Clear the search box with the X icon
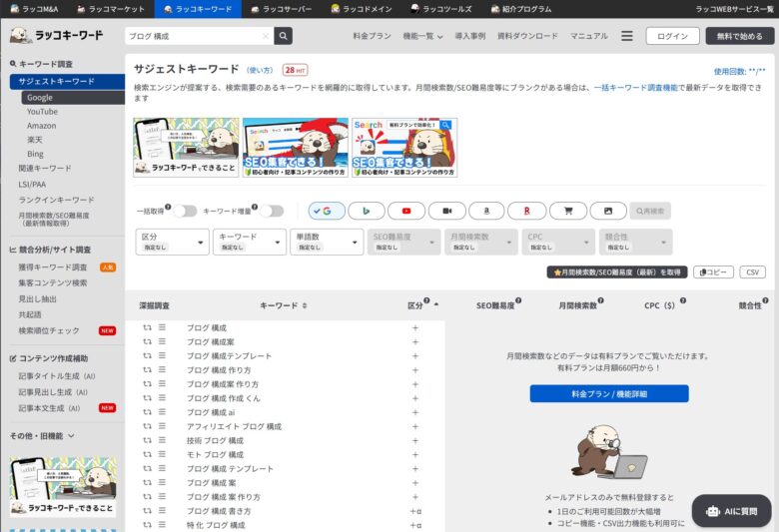The height and width of the screenshot is (532, 779). [x=266, y=36]
